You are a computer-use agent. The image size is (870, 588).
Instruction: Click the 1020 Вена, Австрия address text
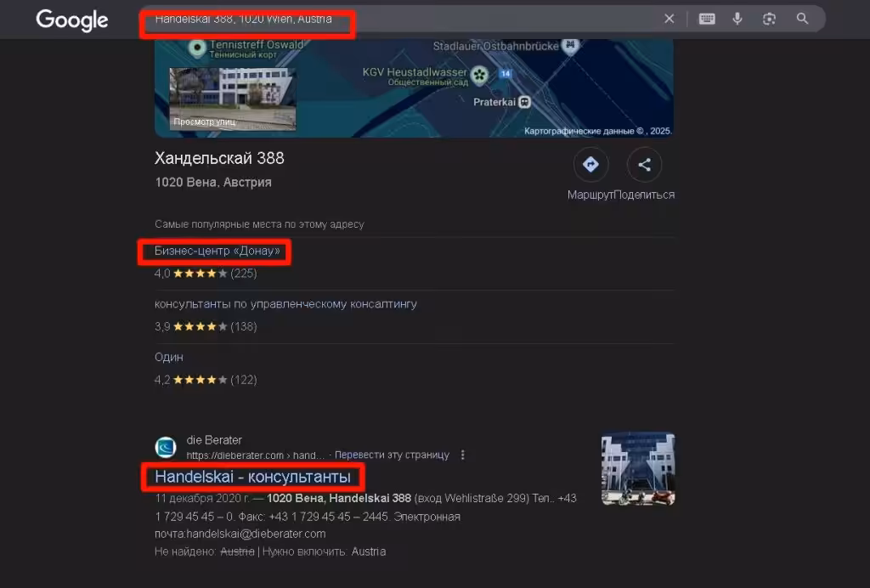213,183
